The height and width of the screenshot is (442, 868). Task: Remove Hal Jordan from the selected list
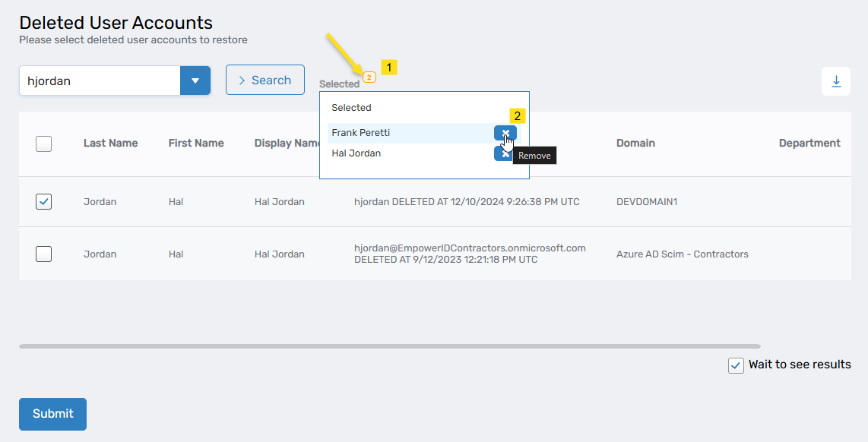501,153
